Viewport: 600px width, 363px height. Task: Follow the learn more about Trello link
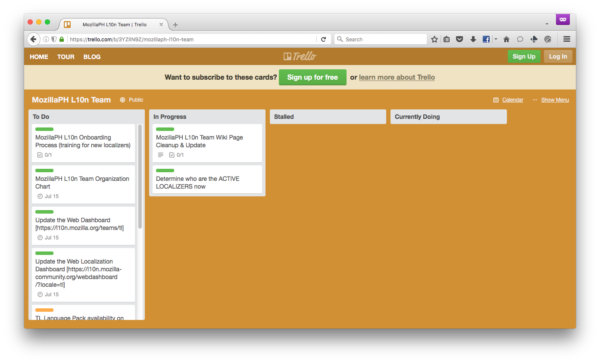tap(397, 77)
